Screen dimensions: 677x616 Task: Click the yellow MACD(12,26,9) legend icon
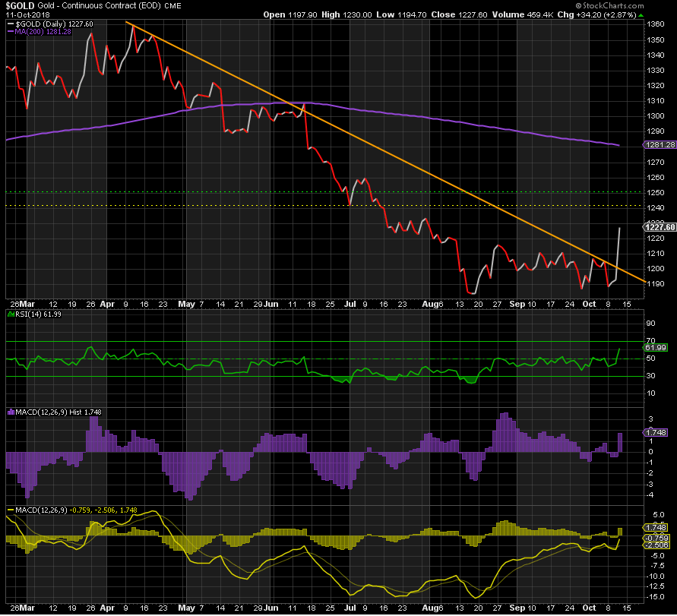pos(9,510)
